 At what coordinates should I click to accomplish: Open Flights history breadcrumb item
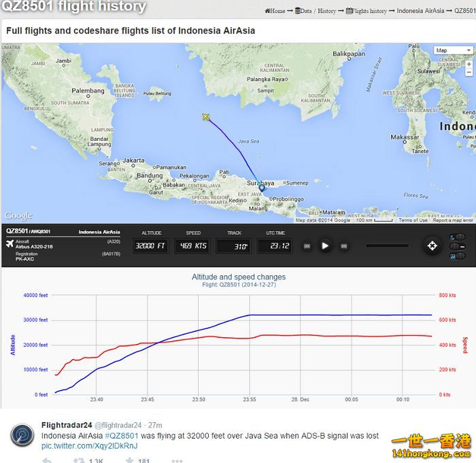(367, 11)
